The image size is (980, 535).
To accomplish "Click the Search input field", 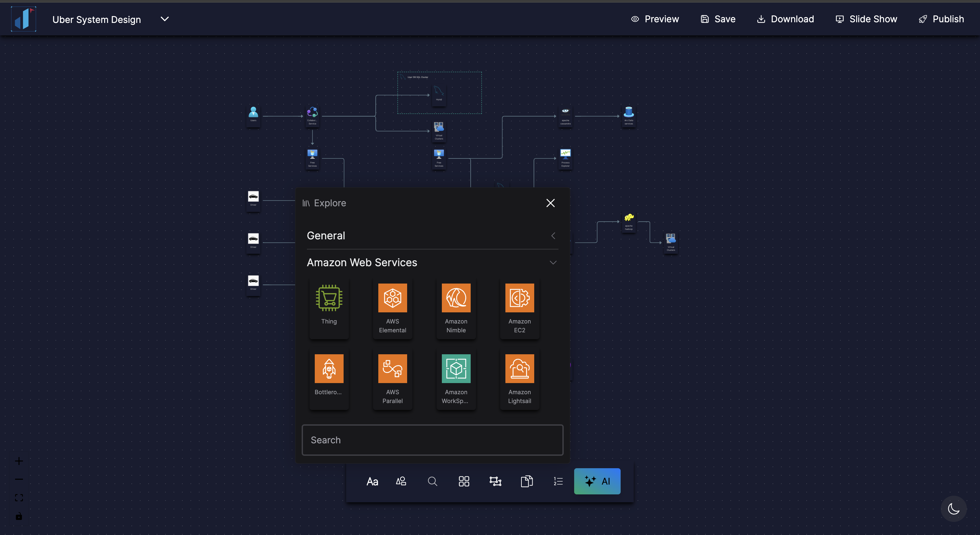I will click(432, 440).
